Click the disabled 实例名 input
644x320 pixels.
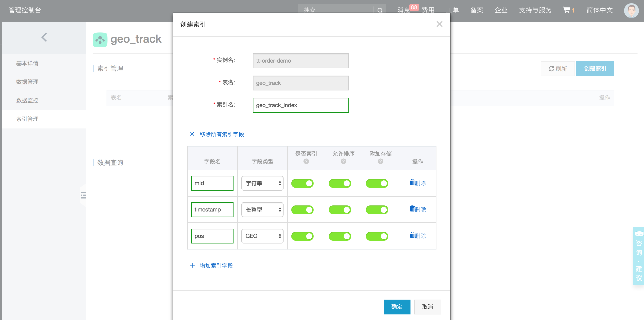301,61
